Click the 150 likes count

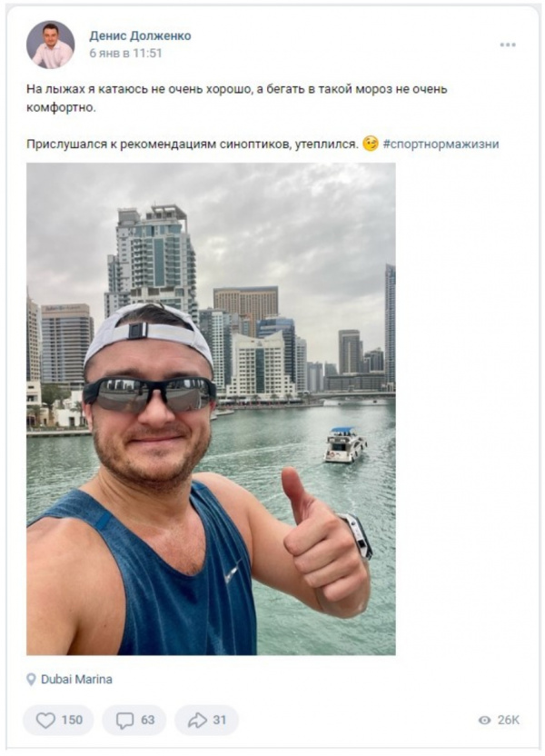[x=72, y=721]
